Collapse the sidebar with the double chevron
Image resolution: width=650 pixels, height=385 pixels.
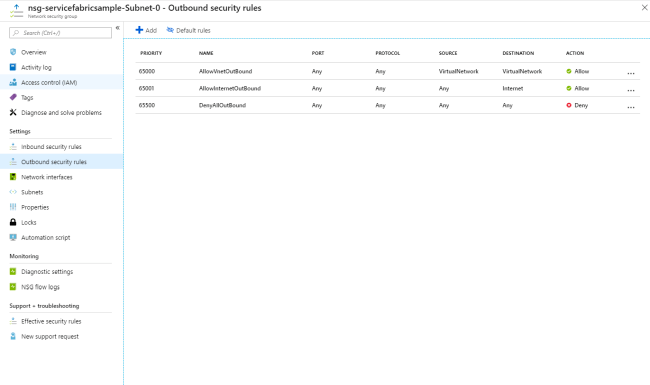coord(118,28)
